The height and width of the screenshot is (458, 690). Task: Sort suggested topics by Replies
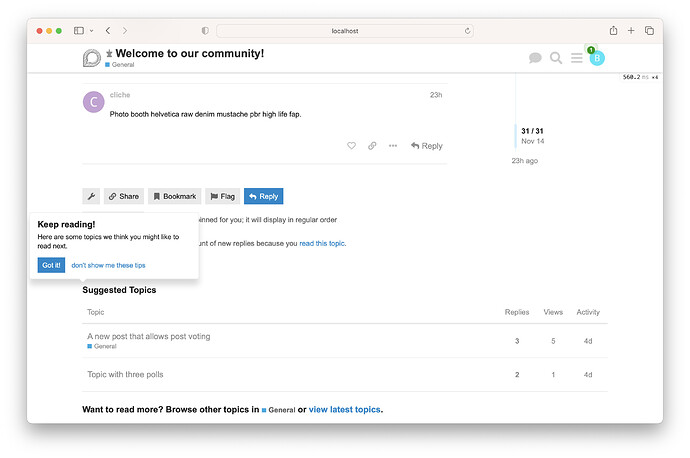(x=517, y=312)
